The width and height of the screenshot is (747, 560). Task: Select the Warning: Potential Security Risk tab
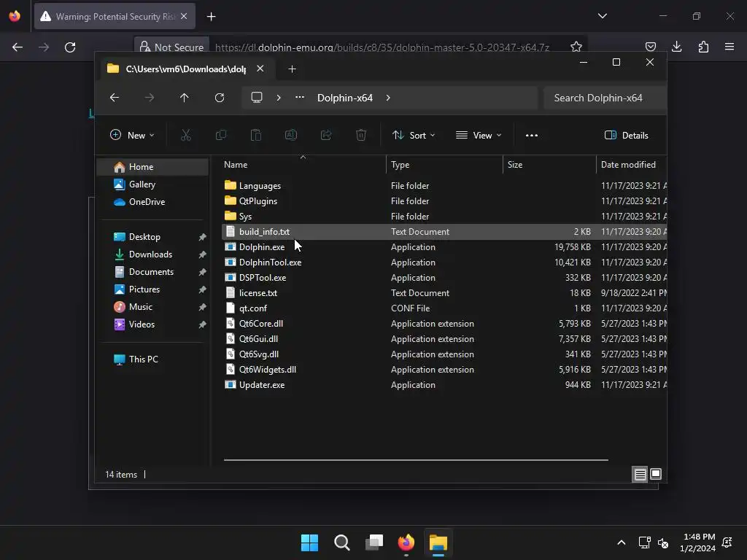tap(115, 16)
